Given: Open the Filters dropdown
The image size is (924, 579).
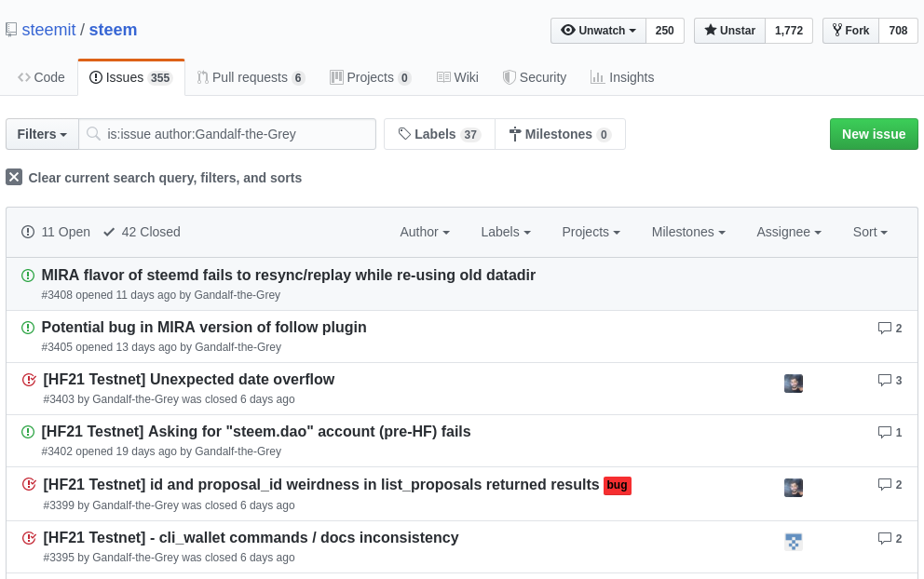Looking at the screenshot, I should (43, 134).
